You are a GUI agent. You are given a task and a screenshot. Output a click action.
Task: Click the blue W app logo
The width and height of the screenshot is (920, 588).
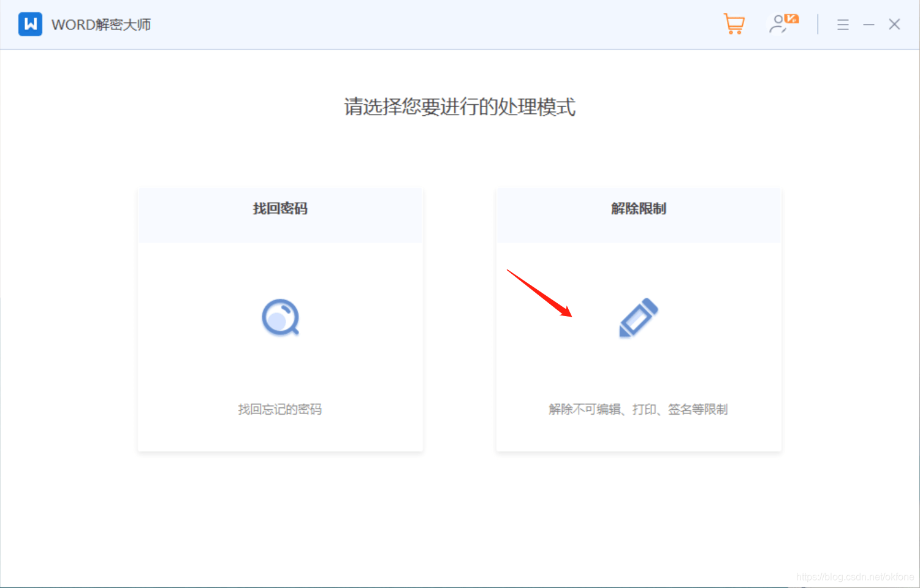pyautogui.click(x=30, y=24)
